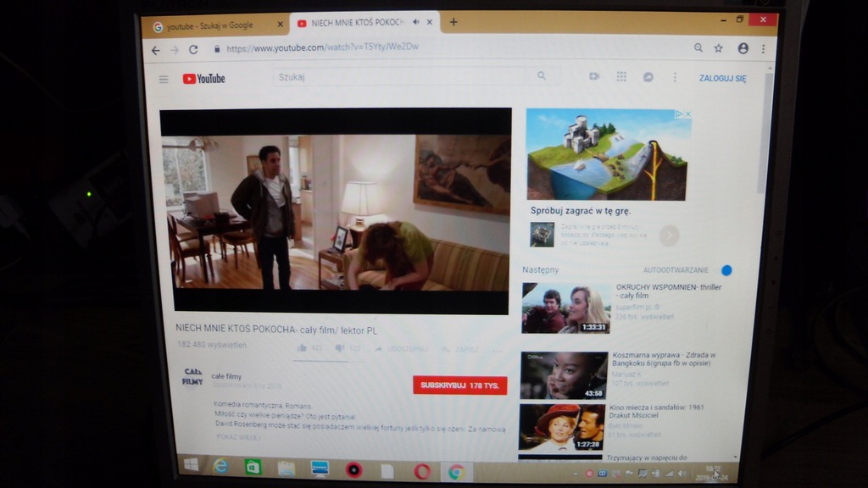Click inside the Szukaj search box
This screenshot has height=488, width=868.
pos(398,77)
